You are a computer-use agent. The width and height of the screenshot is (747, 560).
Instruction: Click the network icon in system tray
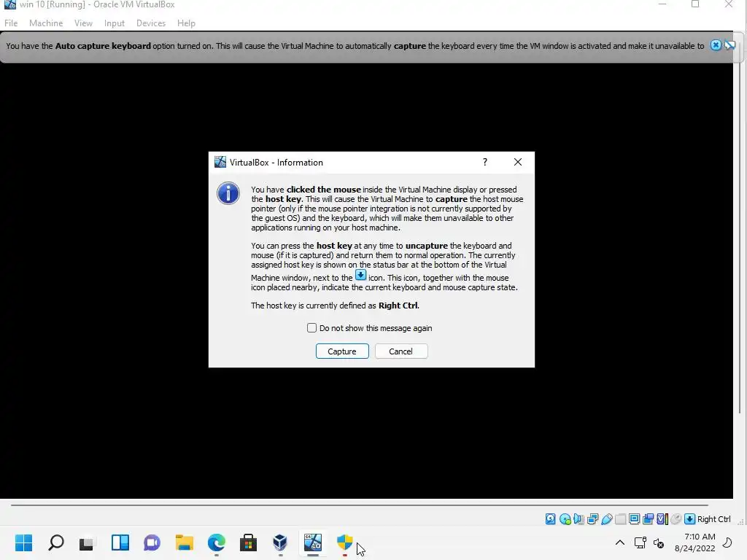coord(640,542)
